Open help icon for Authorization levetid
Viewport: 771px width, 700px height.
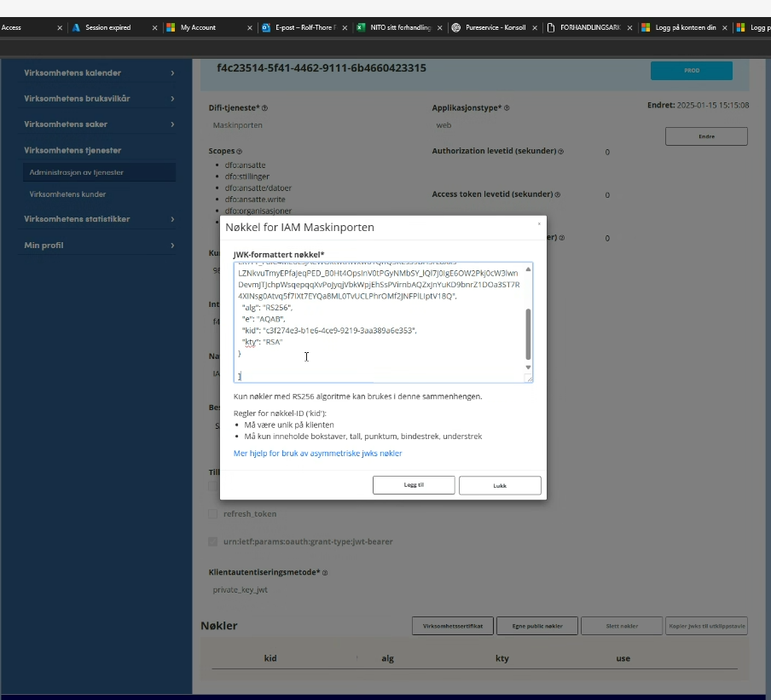coord(560,152)
